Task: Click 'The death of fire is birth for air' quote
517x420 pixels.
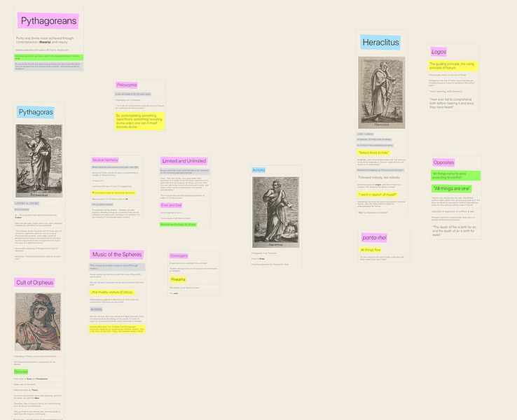Action: pyautogui.click(x=454, y=231)
